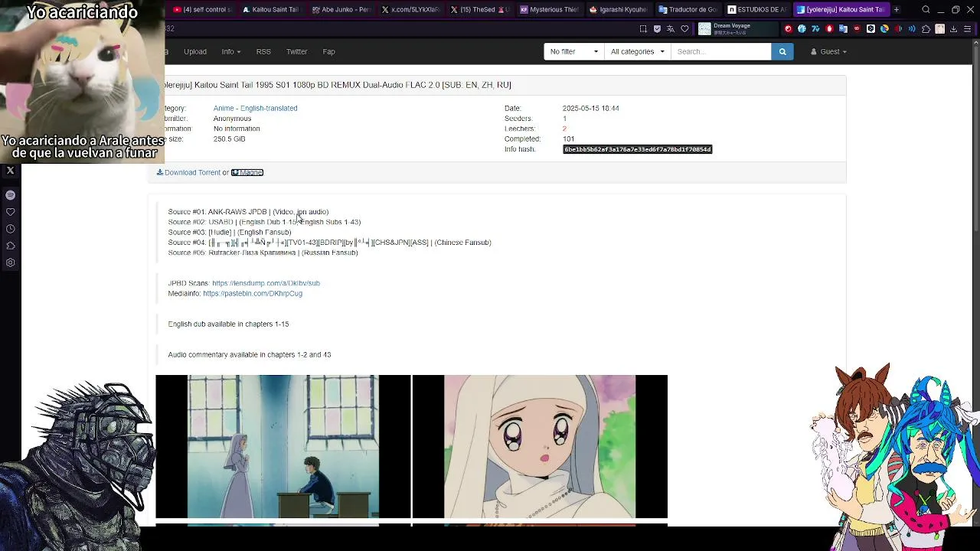980x551 pixels.
Task: Open the History clock icon in sidebar
Action: 10,229
